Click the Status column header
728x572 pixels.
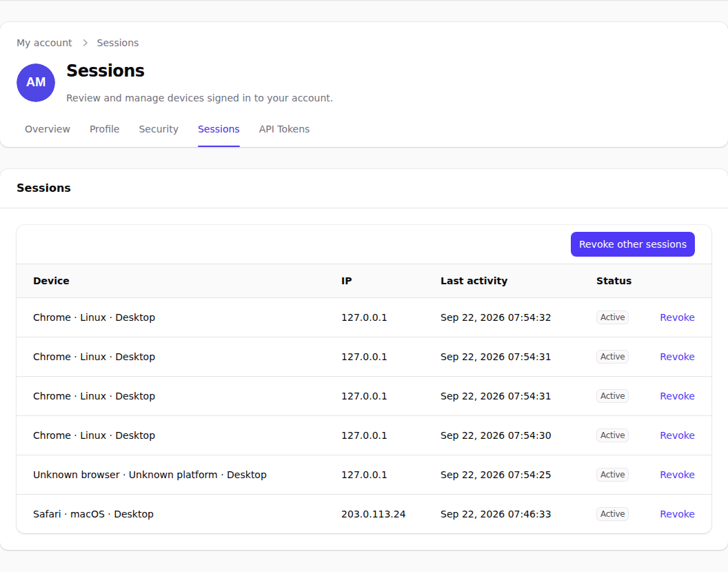point(614,281)
